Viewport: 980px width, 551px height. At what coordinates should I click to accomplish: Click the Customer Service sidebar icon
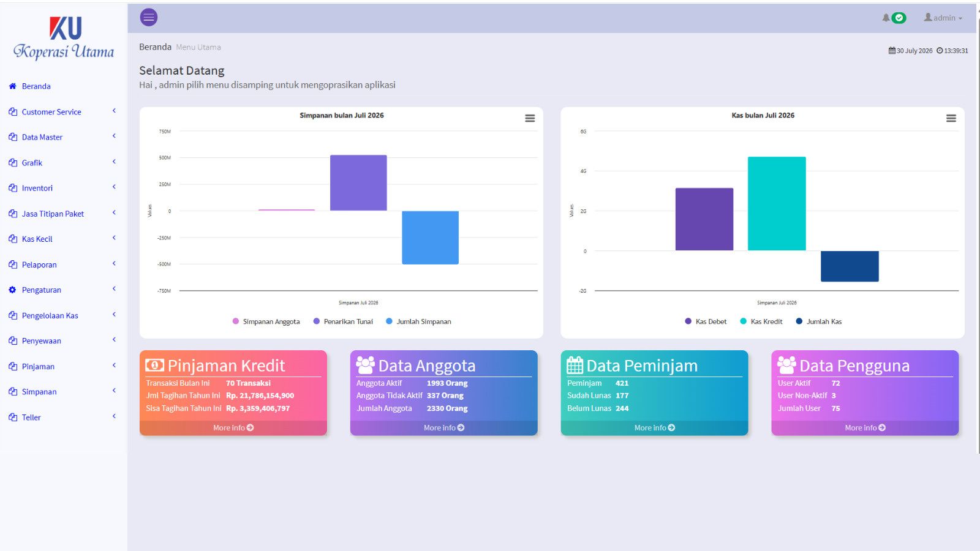click(x=12, y=112)
